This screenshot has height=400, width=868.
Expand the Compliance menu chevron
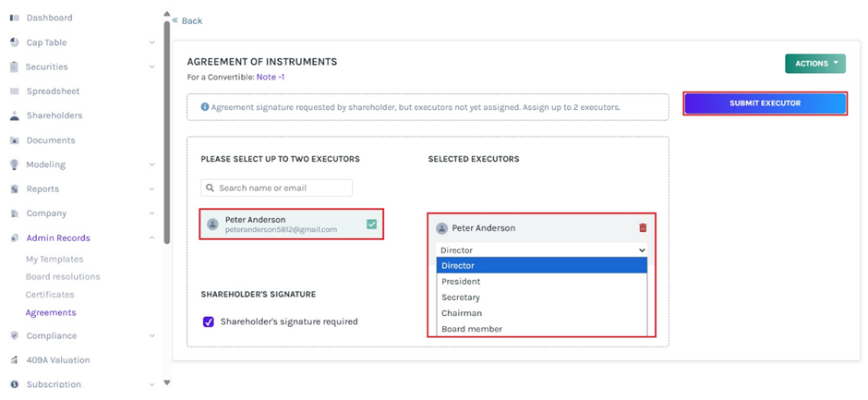click(x=152, y=335)
